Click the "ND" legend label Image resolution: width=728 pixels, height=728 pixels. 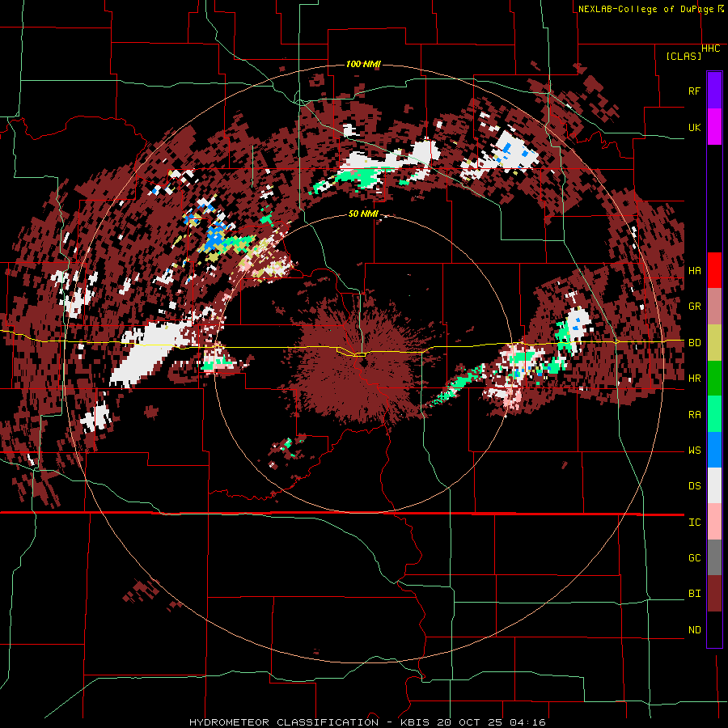695,630
